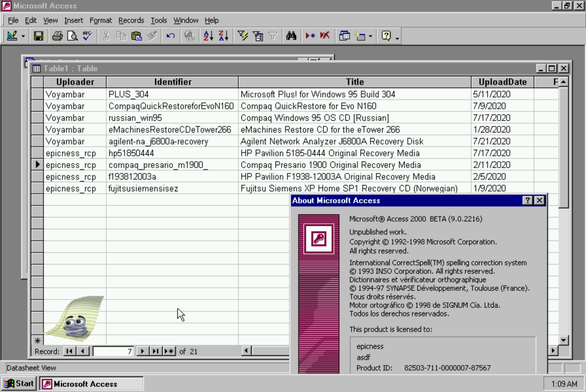Sort records descending with the Z-A icon
The width and height of the screenshot is (586, 392).
point(223,36)
